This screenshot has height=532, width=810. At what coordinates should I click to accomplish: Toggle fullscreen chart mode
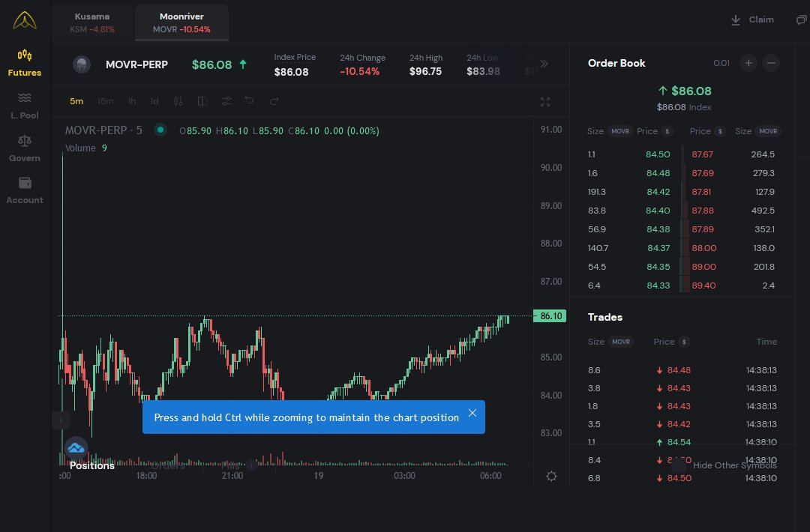click(x=545, y=102)
